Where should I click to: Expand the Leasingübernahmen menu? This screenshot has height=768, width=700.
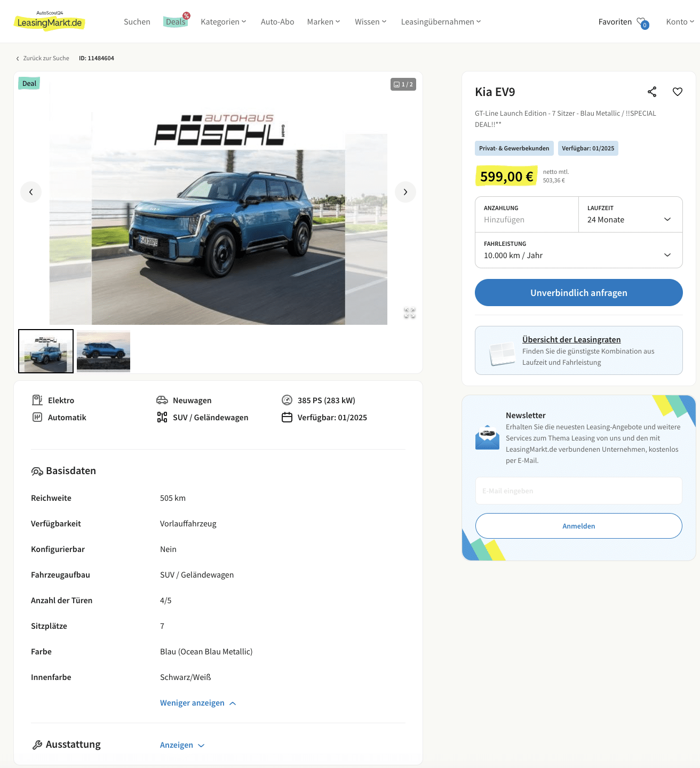tap(441, 22)
